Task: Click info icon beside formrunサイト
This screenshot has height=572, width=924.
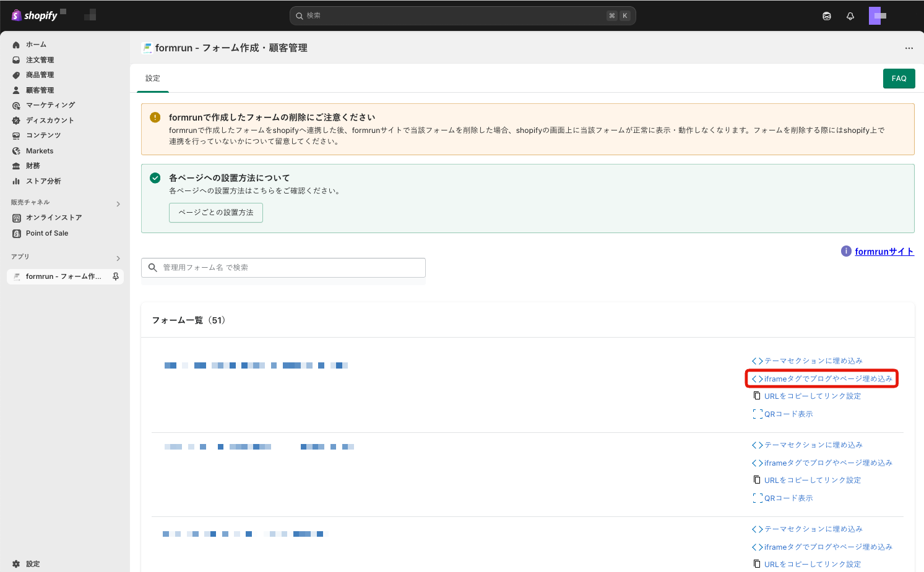Action: click(x=846, y=251)
